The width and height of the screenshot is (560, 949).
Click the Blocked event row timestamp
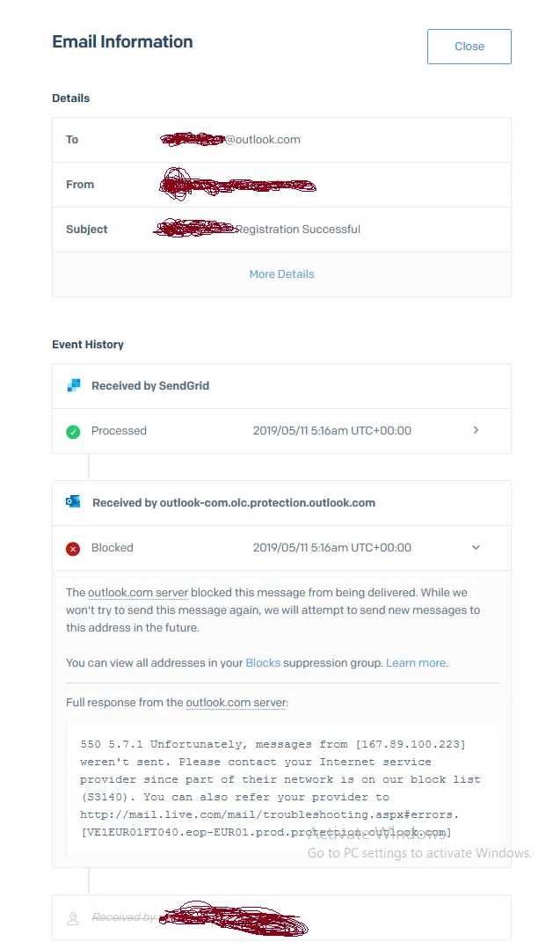[x=331, y=548]
